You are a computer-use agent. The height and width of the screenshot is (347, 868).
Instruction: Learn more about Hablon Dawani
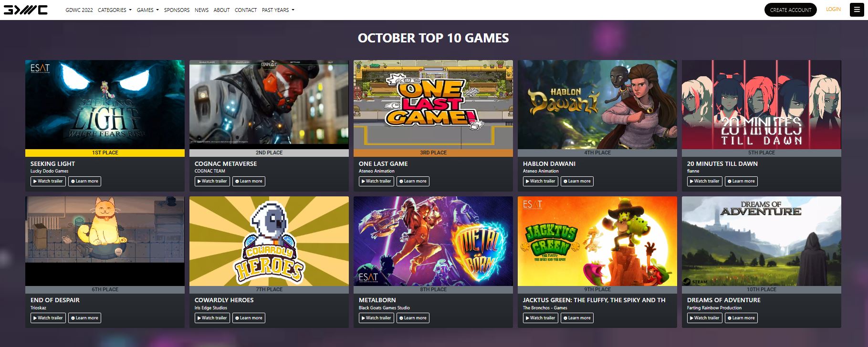tap(577, 181)
